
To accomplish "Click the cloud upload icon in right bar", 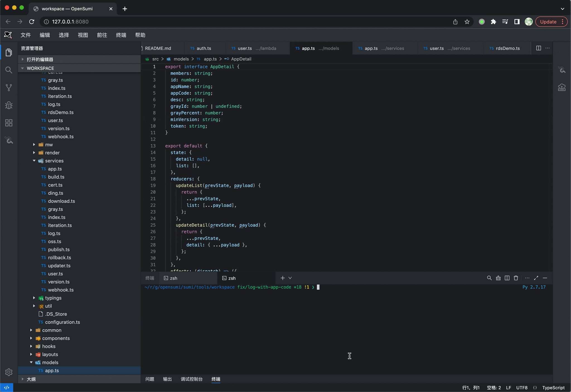I will (x=562, y=87).
